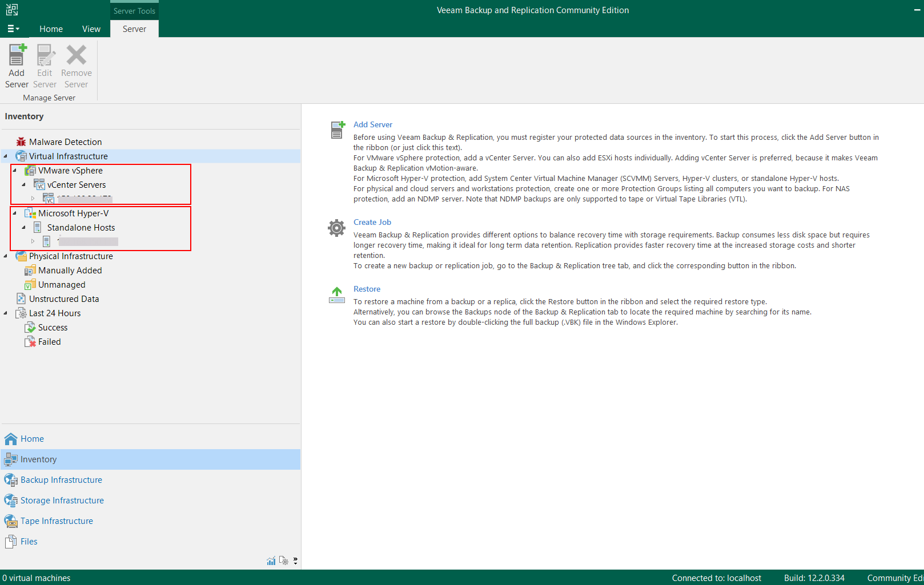Viewport: 924px width, 585px height.
Task: Expand the host entry under Standalone Hosts
Action: tap(33, 241)
